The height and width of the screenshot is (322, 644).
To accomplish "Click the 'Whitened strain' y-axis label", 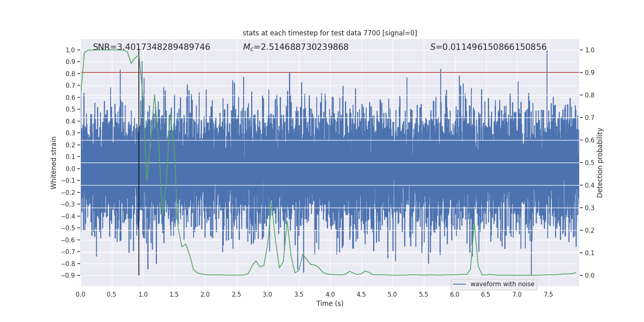I will (x=54, y=163).
